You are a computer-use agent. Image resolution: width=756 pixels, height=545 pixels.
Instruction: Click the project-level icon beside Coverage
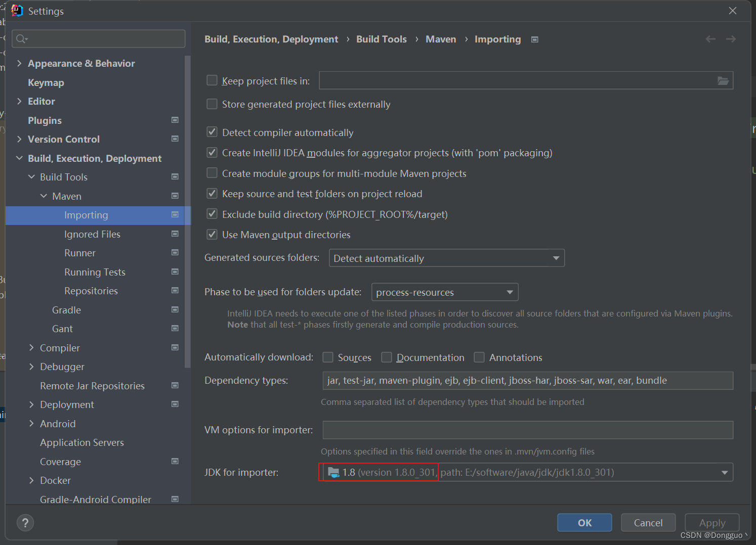point(175,461)
